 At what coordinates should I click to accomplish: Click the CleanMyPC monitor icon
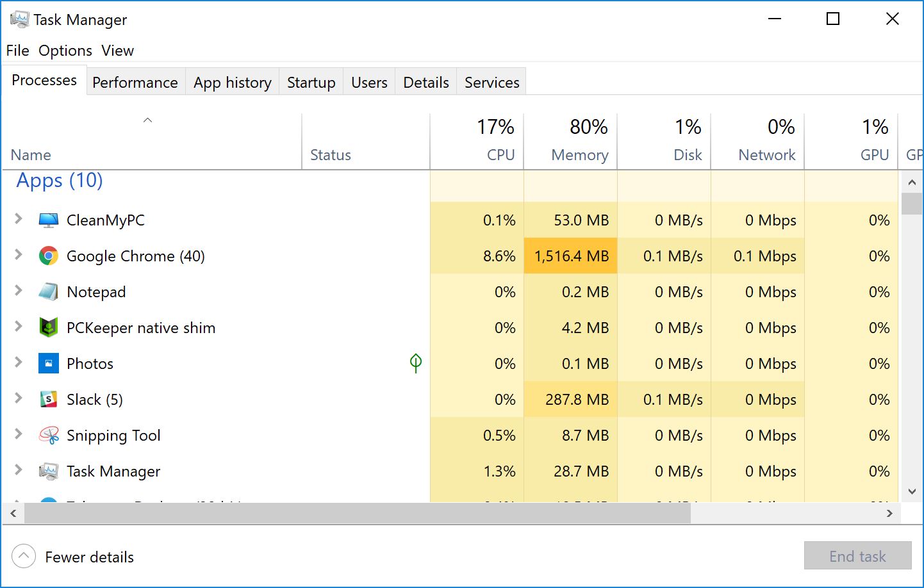pyautogui.click(x=49, y=220)
